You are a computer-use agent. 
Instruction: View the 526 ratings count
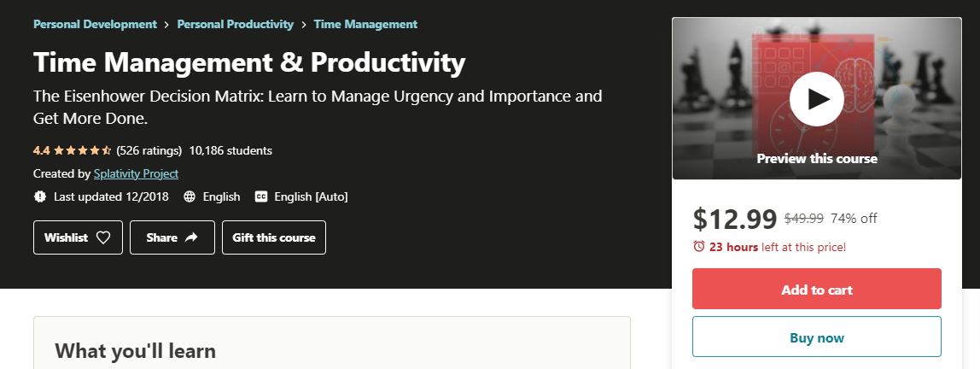[149, 150]
